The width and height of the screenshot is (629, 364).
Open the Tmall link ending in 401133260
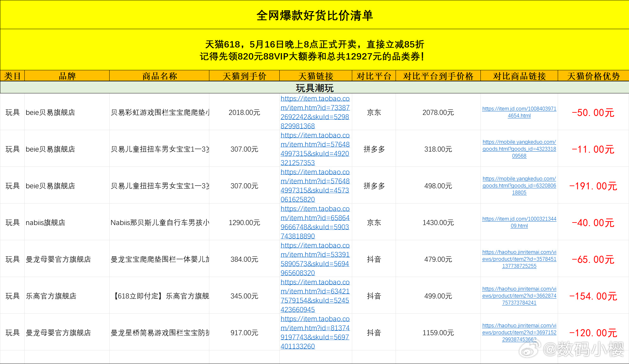(x=315, y=332)
